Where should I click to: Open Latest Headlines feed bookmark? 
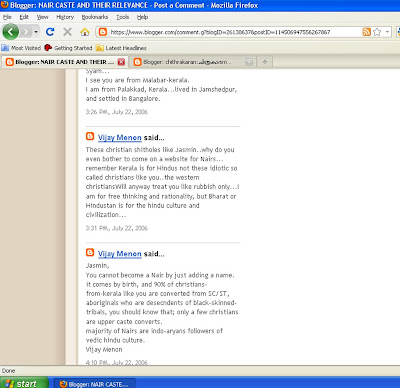pyautogui.click(x=121, y=48)
